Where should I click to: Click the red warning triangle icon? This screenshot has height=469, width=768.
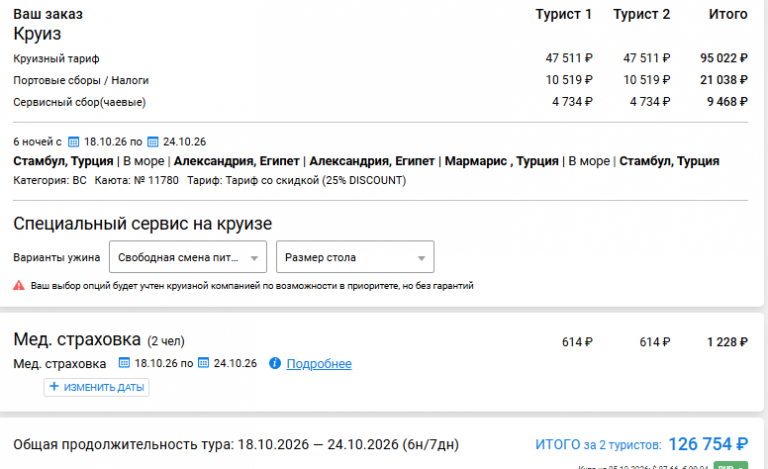click(x=19, y=285)
